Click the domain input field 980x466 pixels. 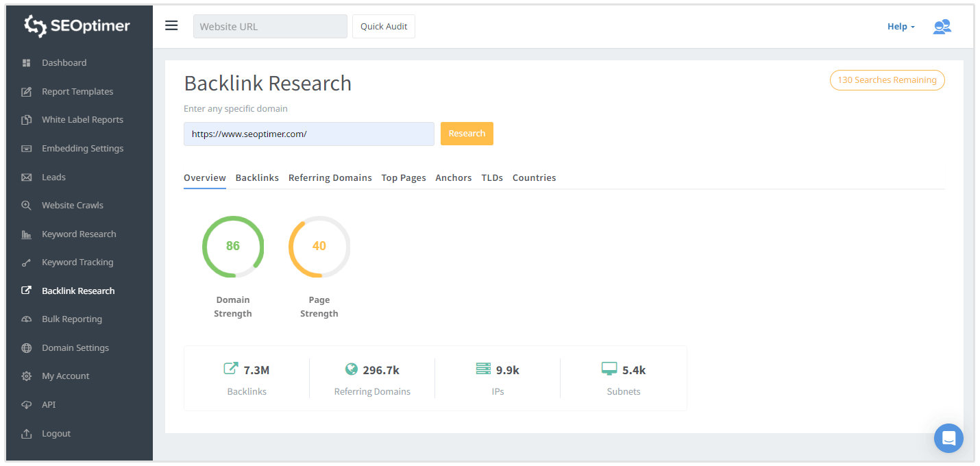point(308,134)
